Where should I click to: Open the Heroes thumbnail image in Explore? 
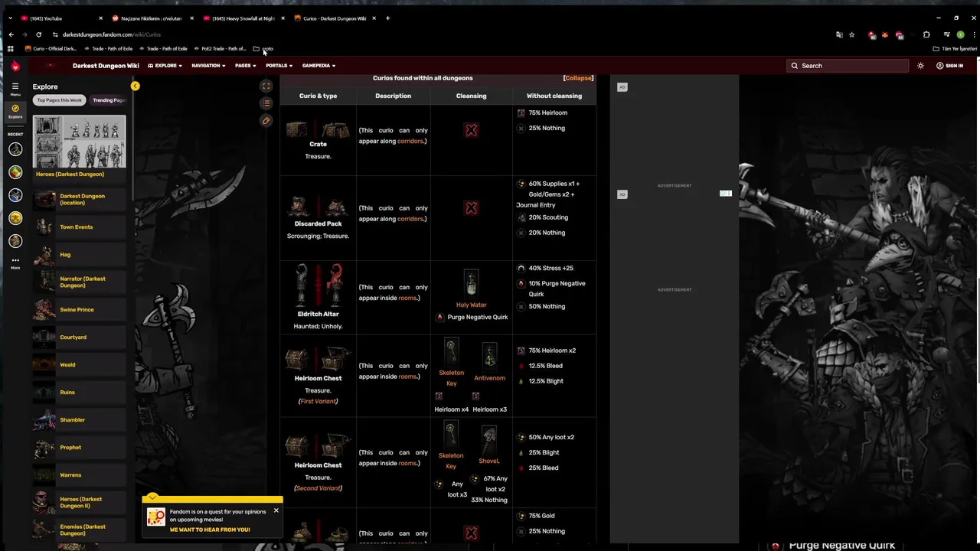click(x=79, y=142)
